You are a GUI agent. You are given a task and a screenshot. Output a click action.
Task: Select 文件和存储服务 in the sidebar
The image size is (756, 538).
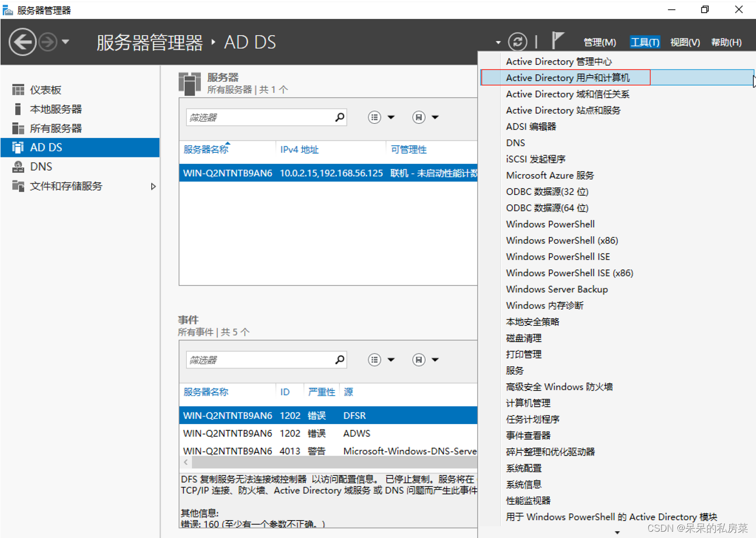(80, 186)
